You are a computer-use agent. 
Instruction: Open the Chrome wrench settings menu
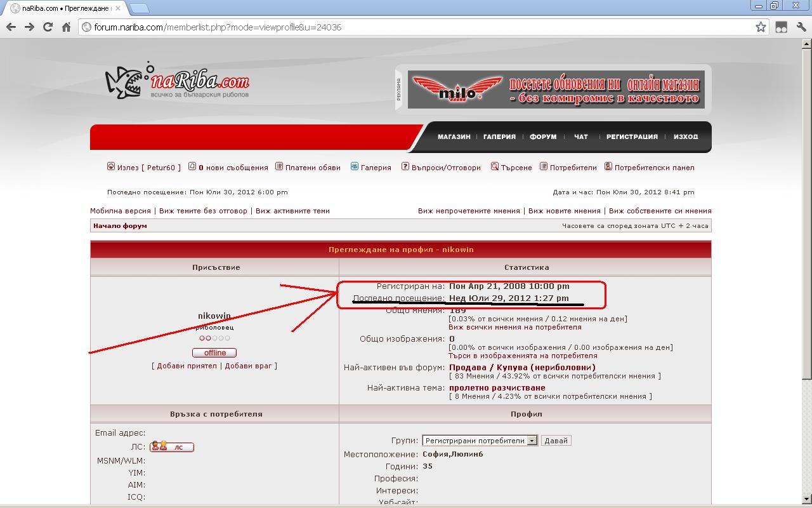point(801,27)
